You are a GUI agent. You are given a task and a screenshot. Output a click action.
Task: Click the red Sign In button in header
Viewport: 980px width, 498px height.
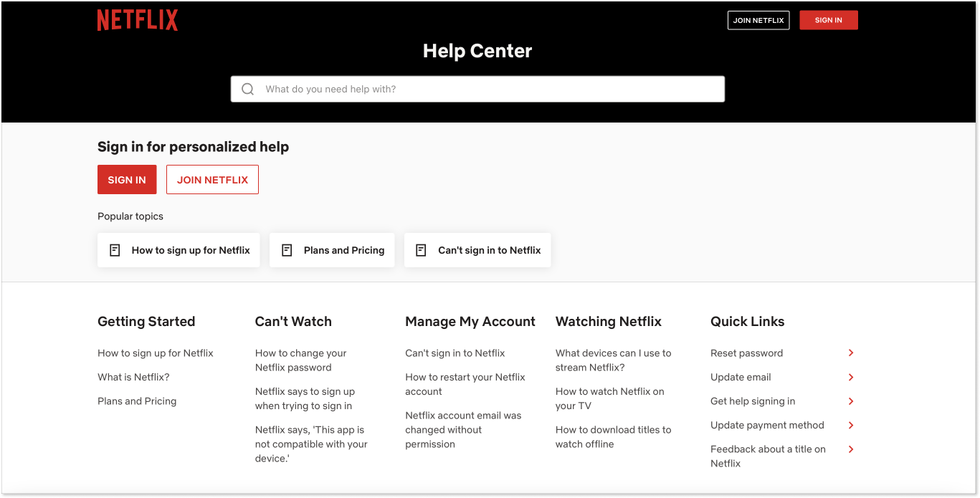point(829,20)
